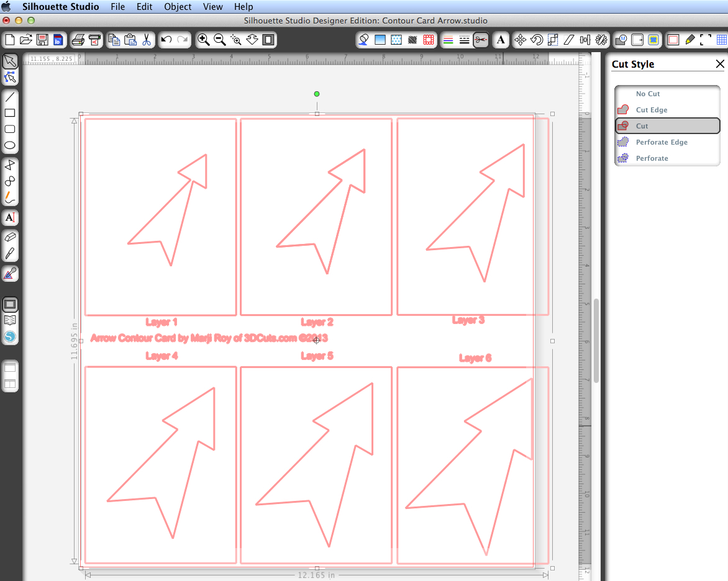Open the Cut Style scissors panel
The image size is (728, 581).
point(481,40)
